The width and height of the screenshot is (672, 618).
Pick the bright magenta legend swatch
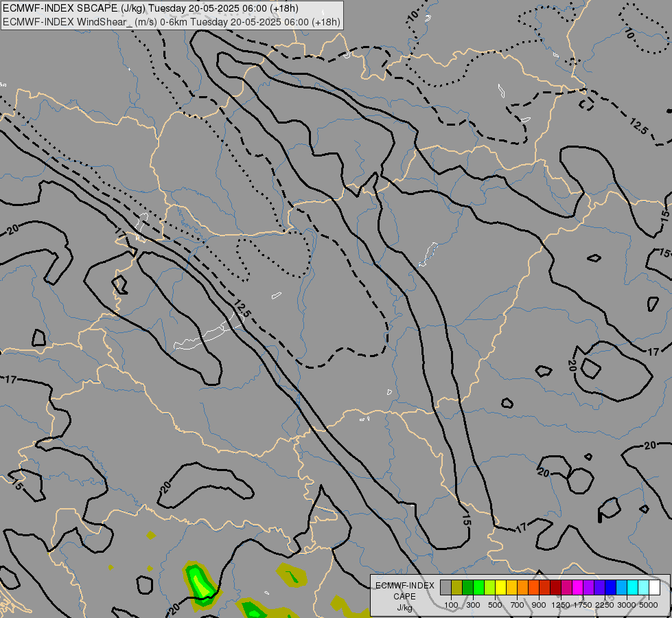click(578, 588)
